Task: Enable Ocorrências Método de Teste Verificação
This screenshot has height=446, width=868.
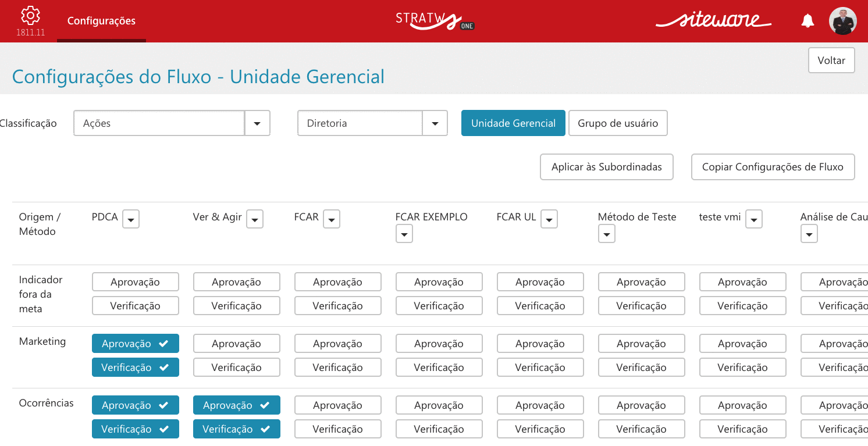Action: pos(642,429)
